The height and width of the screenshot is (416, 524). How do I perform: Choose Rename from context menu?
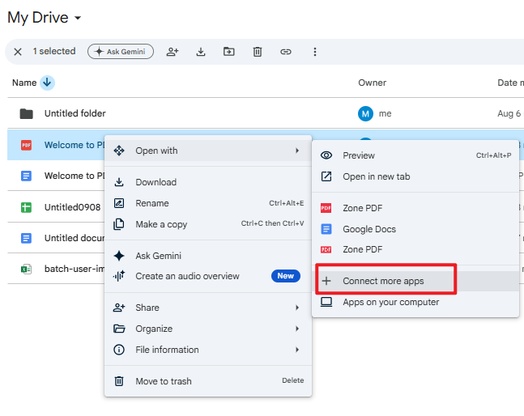click(x=208, y=203)
